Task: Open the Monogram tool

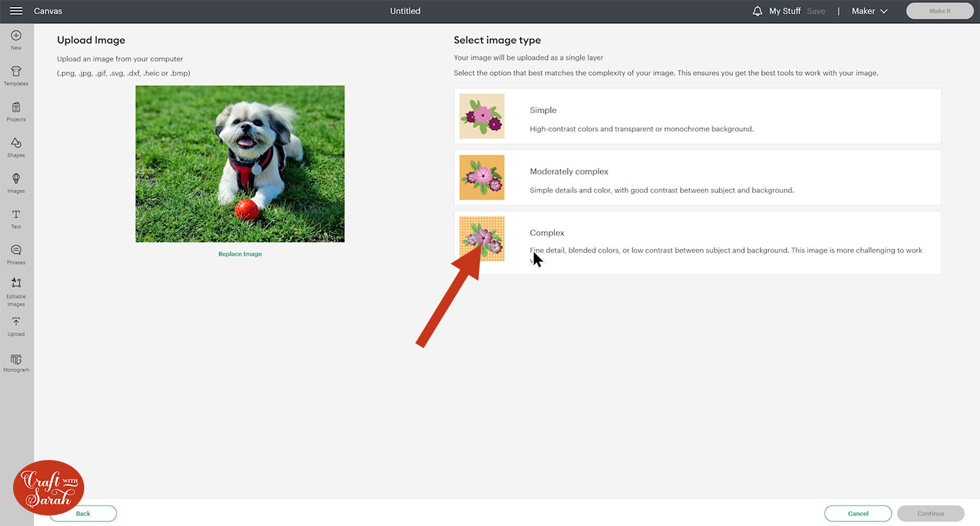Action: tap(16, 363)
